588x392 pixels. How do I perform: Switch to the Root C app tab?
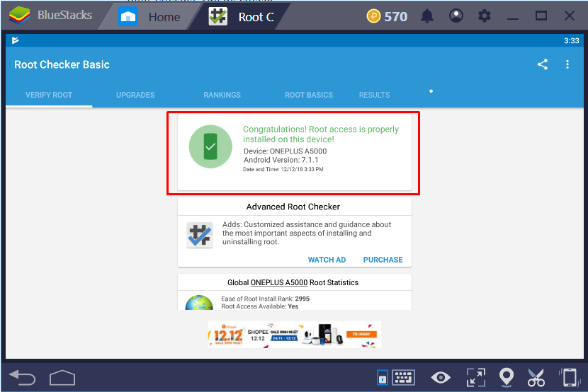[241, 17]
